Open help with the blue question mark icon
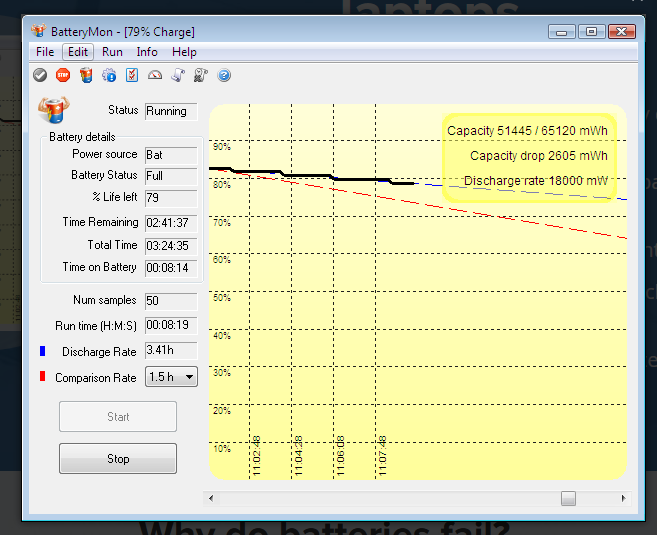 point(224,75)
